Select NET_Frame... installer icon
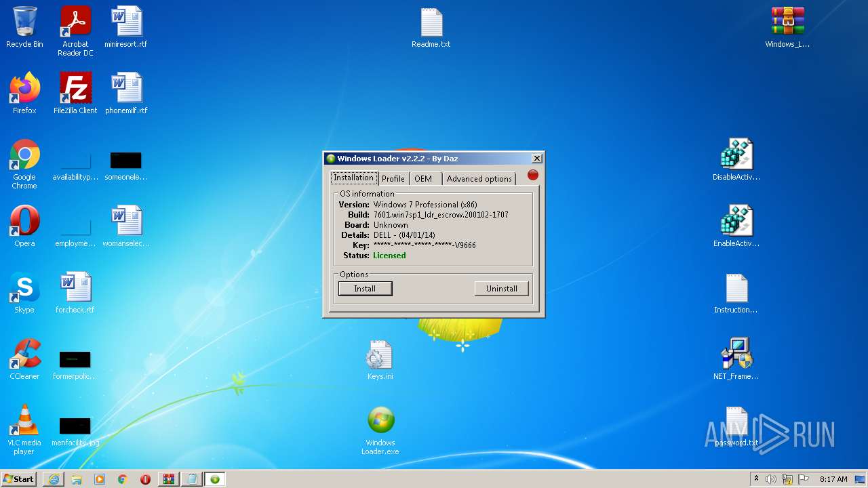 coord(736,359)
